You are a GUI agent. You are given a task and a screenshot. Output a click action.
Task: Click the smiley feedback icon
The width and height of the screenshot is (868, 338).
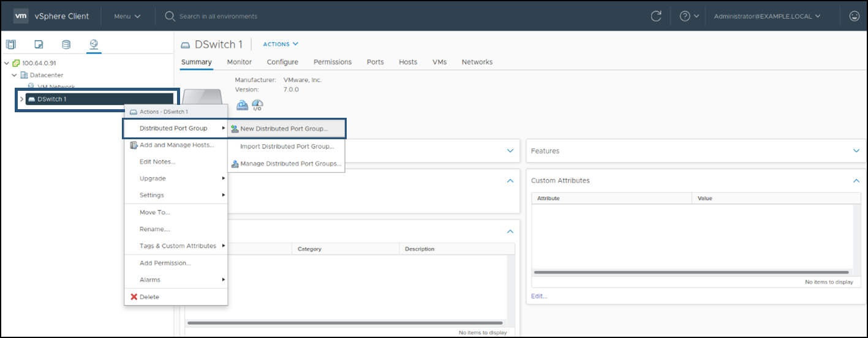(x=854, y=16)
